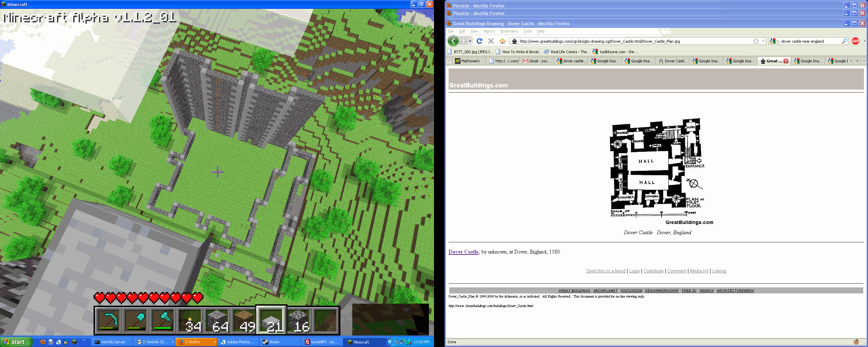Image resolution: width=868 pixels, height=347 pixels.
Task: Follow the Dover Castle link
Action: click(463, 252)
